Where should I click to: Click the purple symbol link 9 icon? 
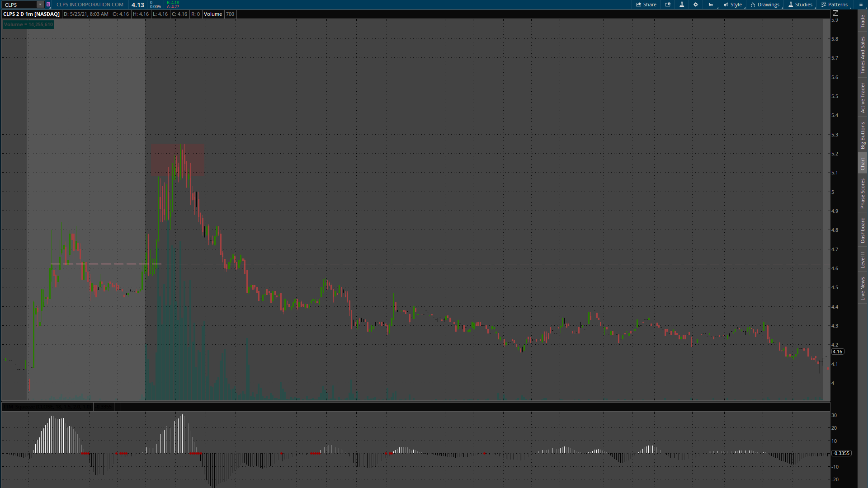point(48,5)
